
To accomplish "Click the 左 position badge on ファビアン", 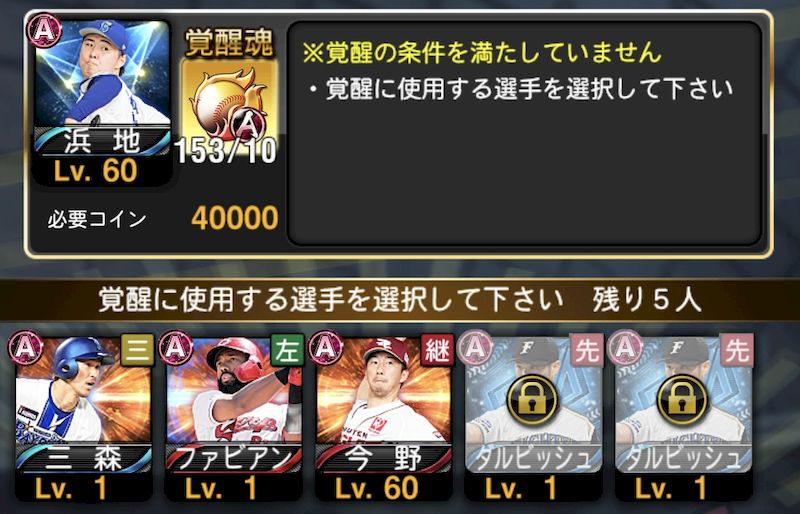I will coord(287,350).
